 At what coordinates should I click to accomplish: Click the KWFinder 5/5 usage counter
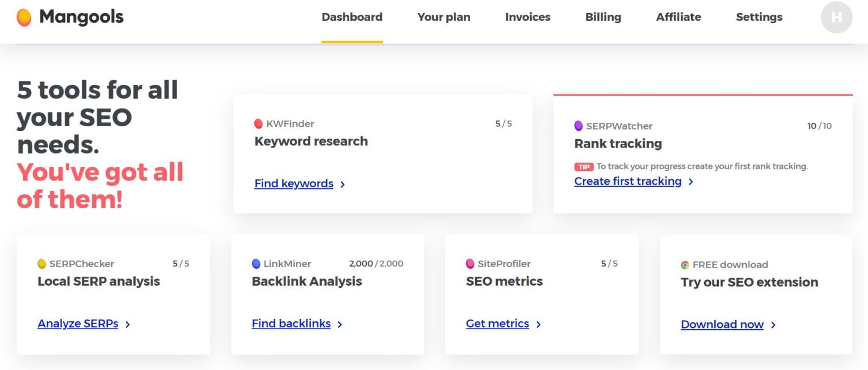point(504,123)
